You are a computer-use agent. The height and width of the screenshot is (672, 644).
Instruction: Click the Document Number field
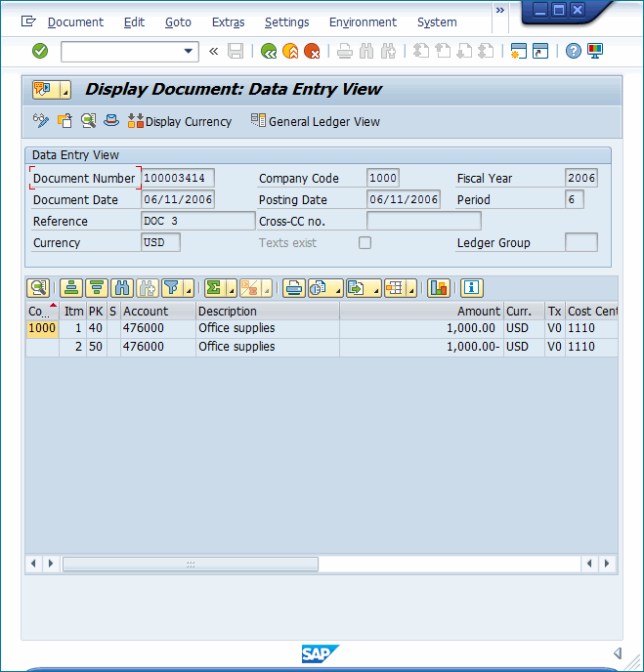(x=178, y=178)
